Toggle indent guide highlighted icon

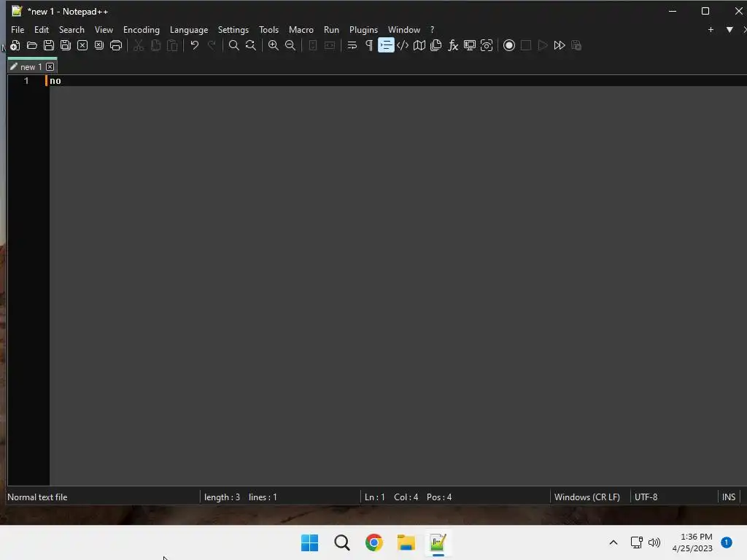386,46
